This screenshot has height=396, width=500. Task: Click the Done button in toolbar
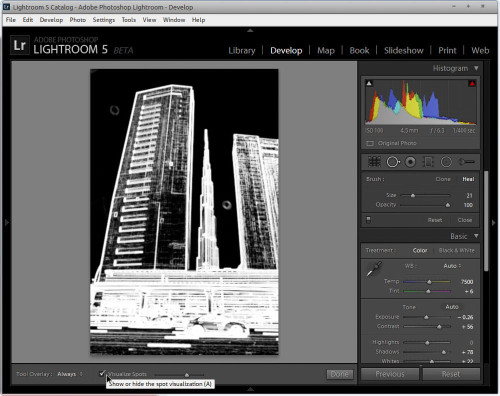pyautogui.click(x=339, y=374)
